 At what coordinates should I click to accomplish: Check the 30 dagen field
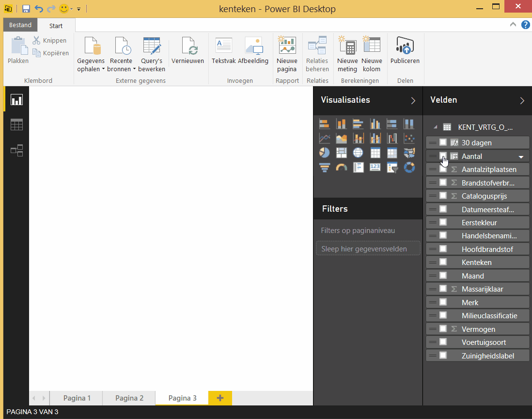click(x=443, y=142)
